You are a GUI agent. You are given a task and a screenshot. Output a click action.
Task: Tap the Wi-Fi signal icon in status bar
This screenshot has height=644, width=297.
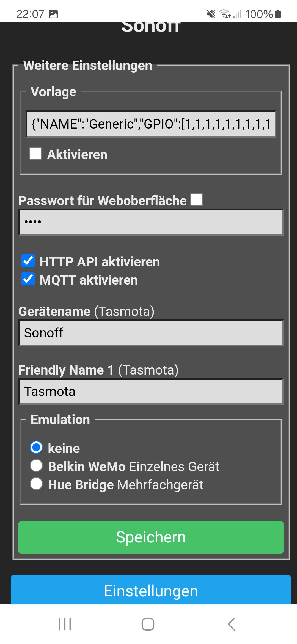coord(225,14)
